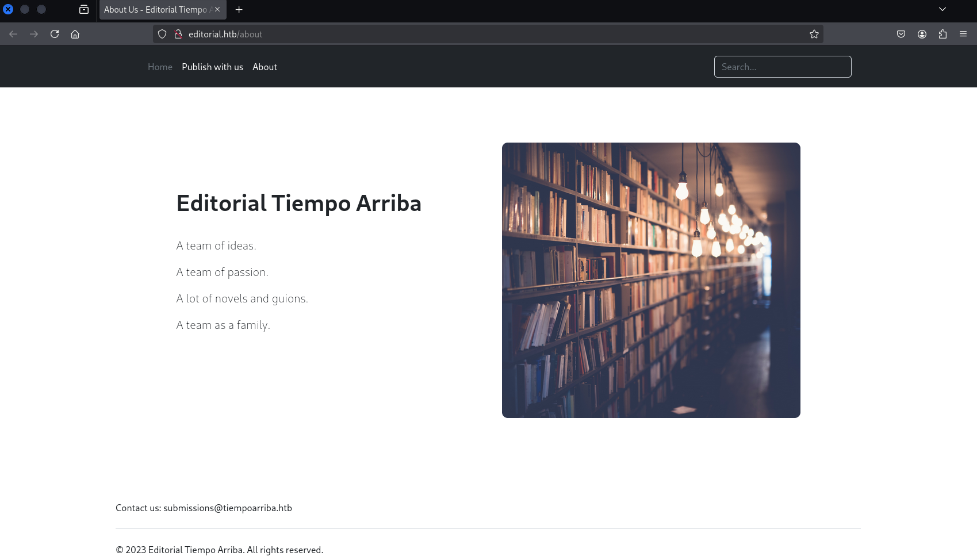Click the 2023 copyright footer text
The height and width of the screenshot is (560, 977).
point(219,550)
